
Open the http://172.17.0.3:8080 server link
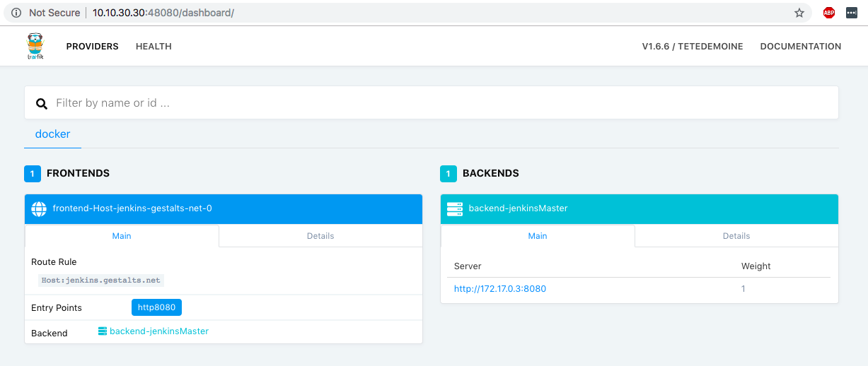click(500, 288)
